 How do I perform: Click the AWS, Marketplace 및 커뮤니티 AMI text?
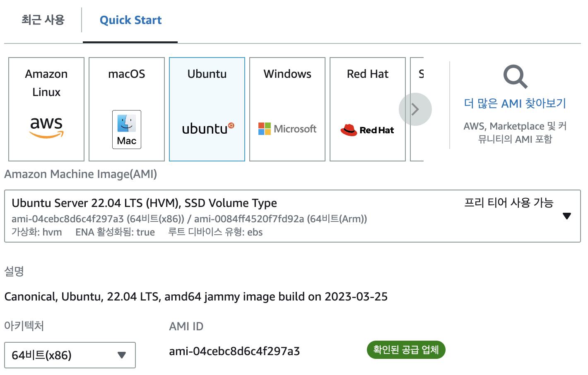click(x=515, y=132)
